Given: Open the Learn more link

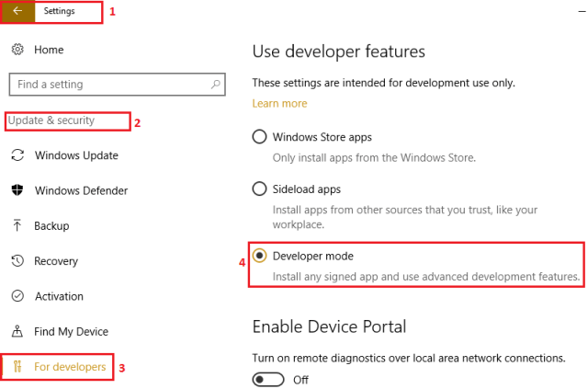Looking at the screenshot, I should [x=279, y=103].
